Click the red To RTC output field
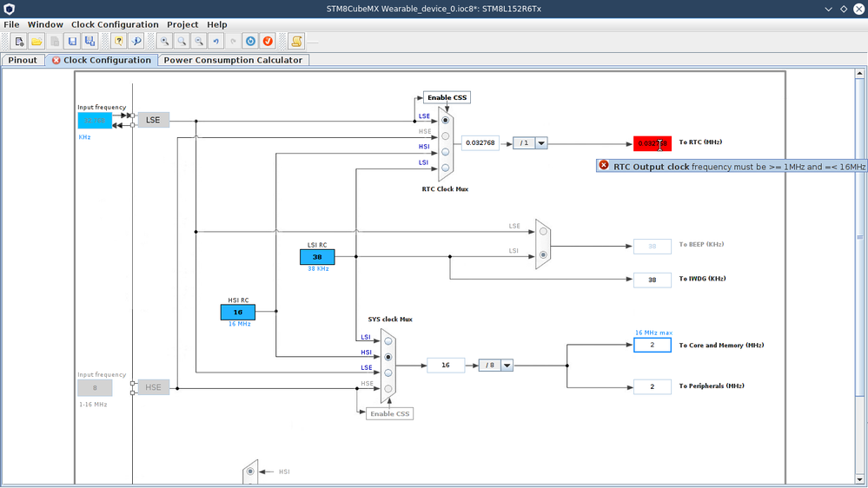Image resolution: width=868 pixels, height=488 pixels. (x=653, y=143)
